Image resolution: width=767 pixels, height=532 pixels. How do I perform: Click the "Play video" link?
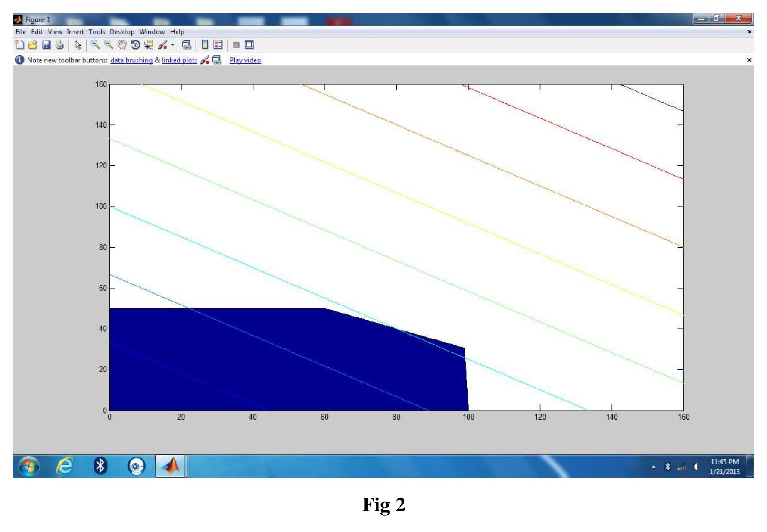[x=245, y=60]
